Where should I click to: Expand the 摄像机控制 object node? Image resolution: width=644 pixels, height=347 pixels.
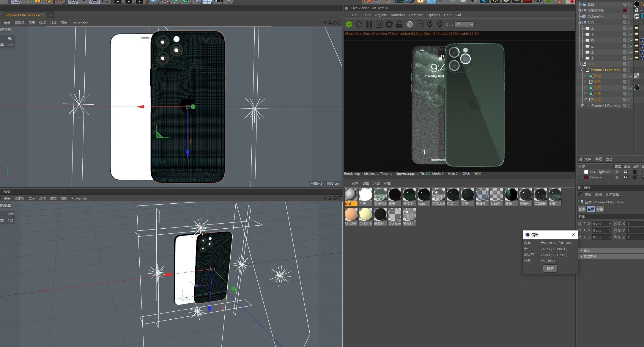(579, 10)
